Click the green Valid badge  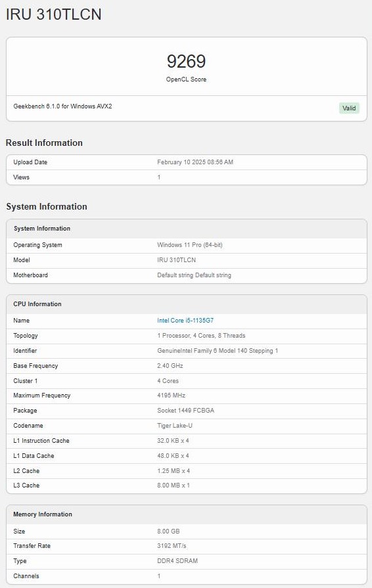349,108
